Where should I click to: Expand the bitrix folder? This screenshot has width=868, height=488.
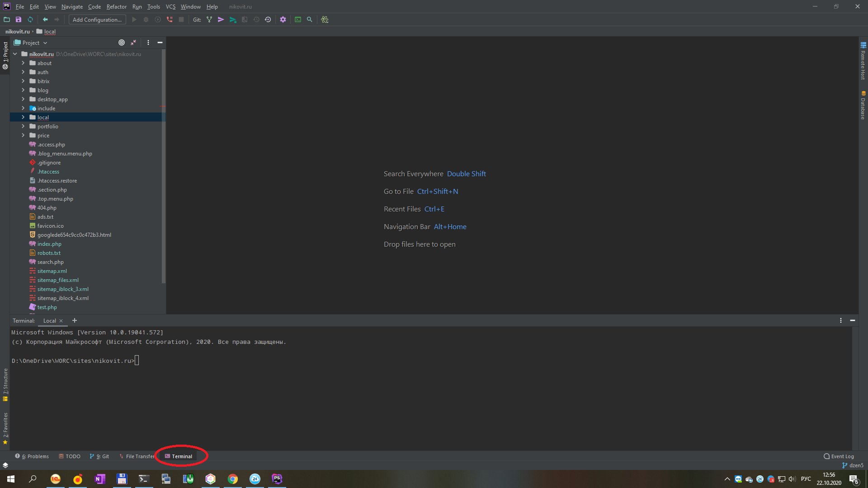click(23, 81)
